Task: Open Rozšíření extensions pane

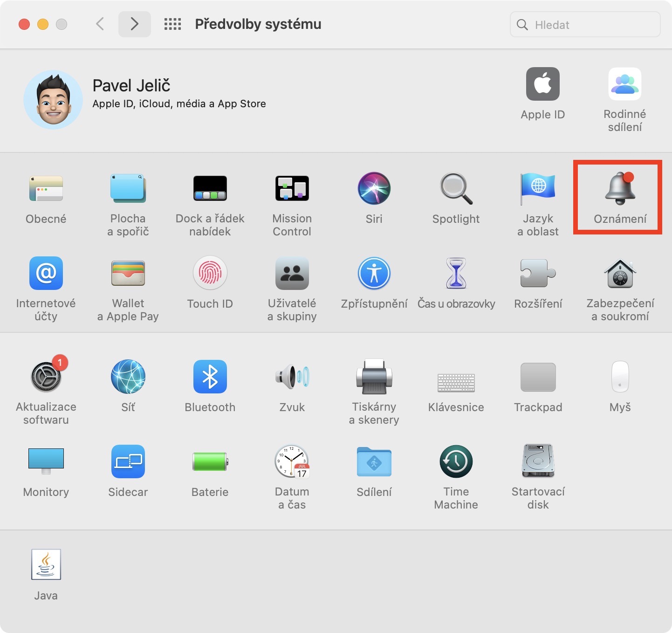Action: tap(538, 273)
